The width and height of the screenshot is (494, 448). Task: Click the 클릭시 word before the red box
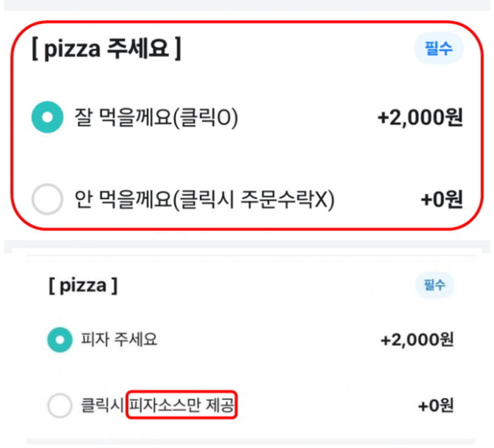(102, 405)
